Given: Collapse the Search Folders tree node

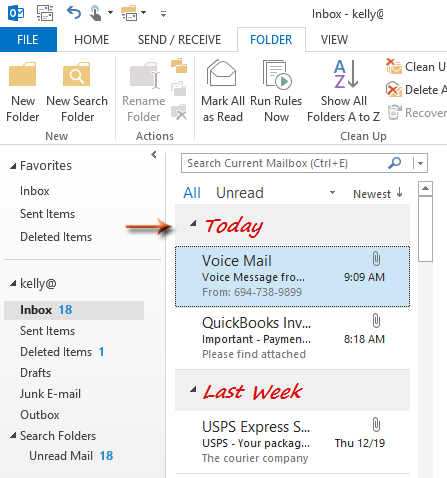Looking at the screenshot, I should 13,435.
